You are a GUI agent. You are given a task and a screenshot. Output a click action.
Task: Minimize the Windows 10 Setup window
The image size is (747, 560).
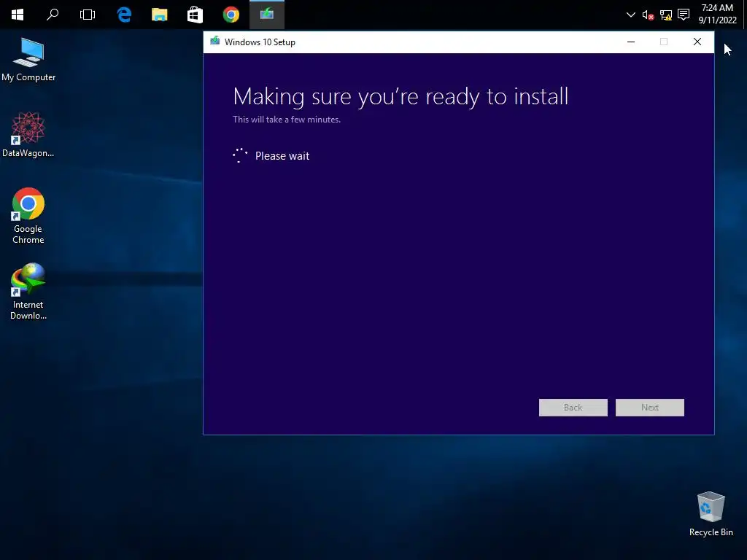click(x=631, y=42)
